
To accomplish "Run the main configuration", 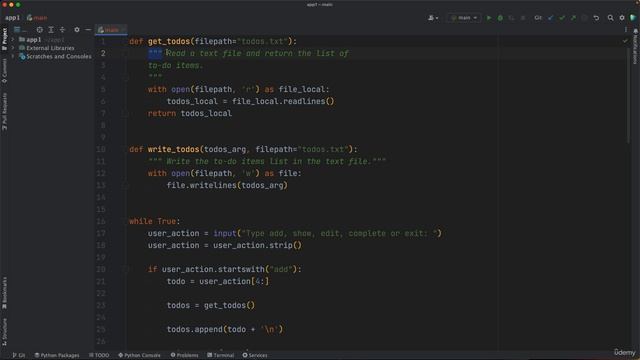I will (x=489, y=18).
